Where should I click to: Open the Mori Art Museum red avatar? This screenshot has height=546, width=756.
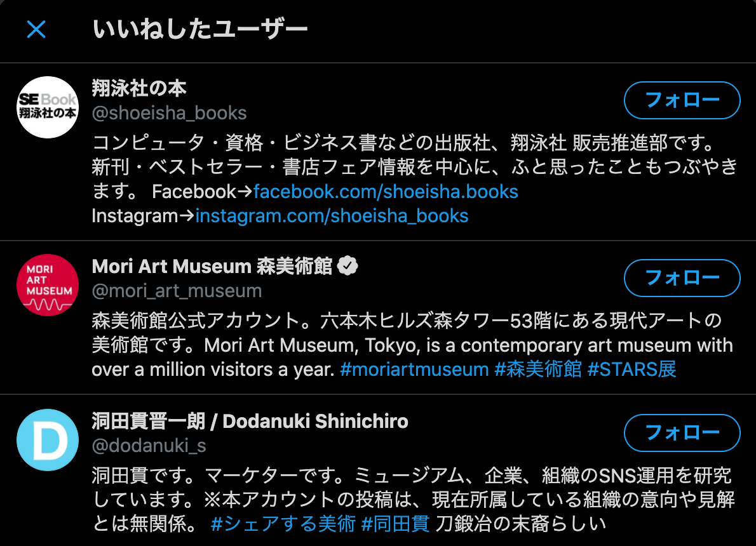coord(48,285)
